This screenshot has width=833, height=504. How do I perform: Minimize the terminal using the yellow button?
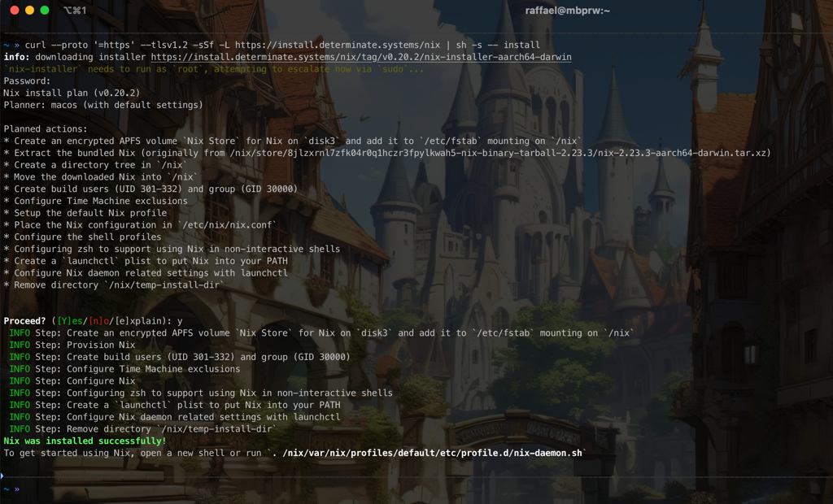(x=29, y=11)
